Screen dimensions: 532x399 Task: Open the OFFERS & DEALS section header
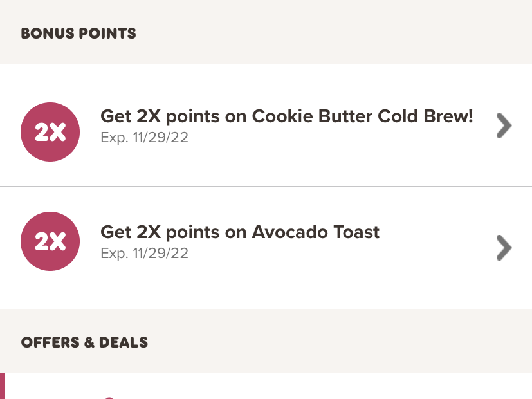pyautogui.click(x=85, y=342)
